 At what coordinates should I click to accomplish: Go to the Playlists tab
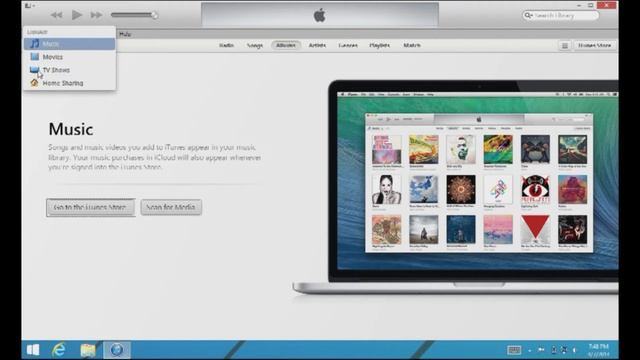pyautogui.click(x=380, y=45)
